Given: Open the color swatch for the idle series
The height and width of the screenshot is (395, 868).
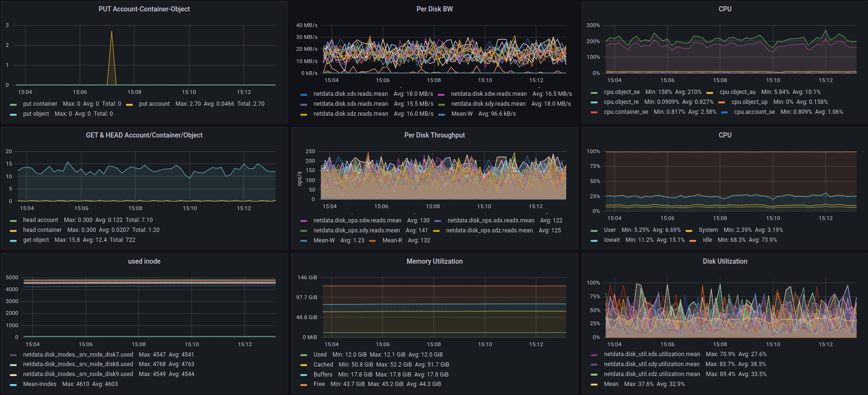Looking at the screenshot, I should tap(693, 240).
